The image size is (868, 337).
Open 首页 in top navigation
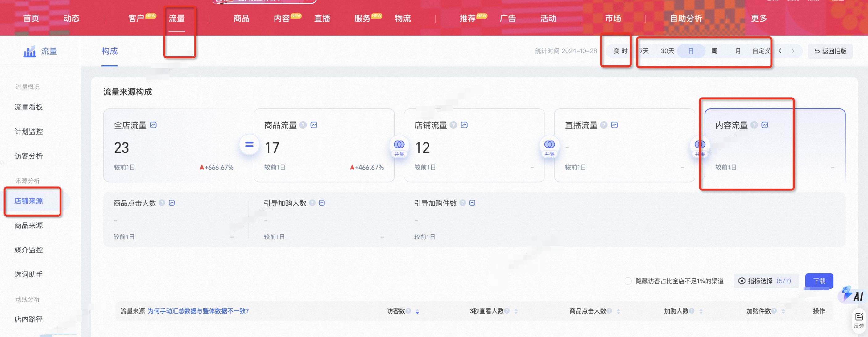point(31,18)
